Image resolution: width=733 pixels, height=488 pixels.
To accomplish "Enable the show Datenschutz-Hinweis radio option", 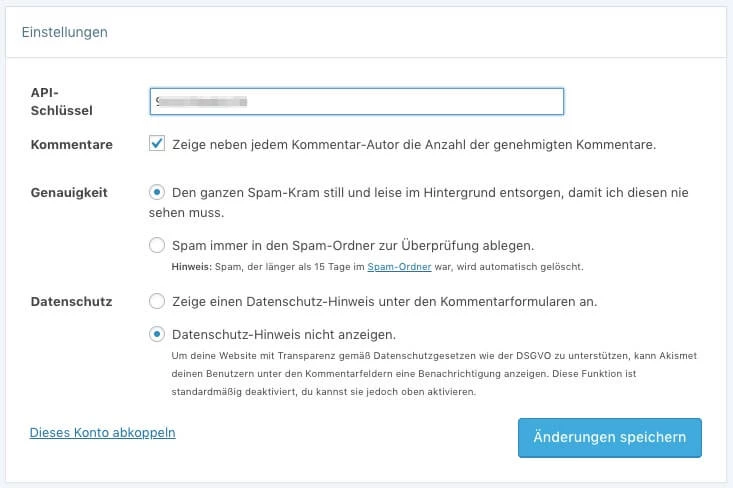I will (157, 301).
